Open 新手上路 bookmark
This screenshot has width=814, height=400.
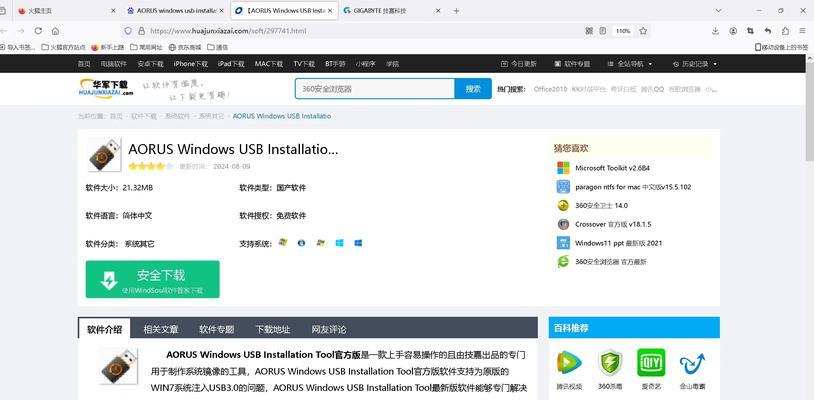pos(108,47)
